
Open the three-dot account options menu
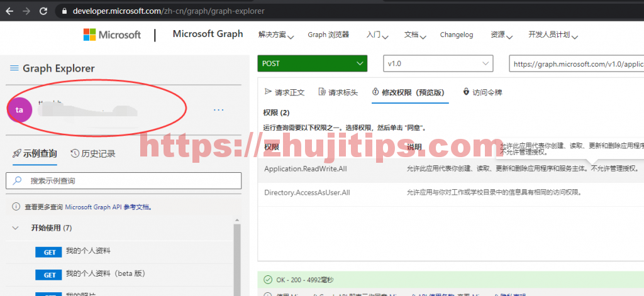tap(218, 110)
